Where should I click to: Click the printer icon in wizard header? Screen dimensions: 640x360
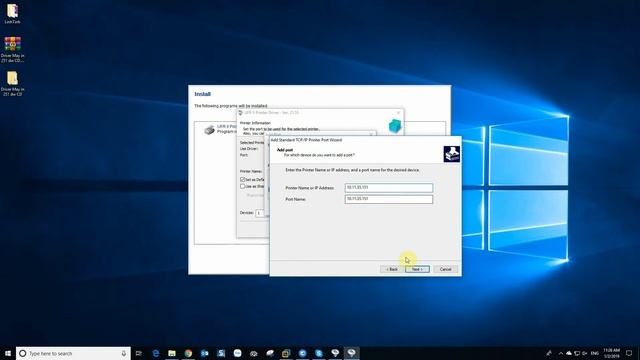click(451, 154)
